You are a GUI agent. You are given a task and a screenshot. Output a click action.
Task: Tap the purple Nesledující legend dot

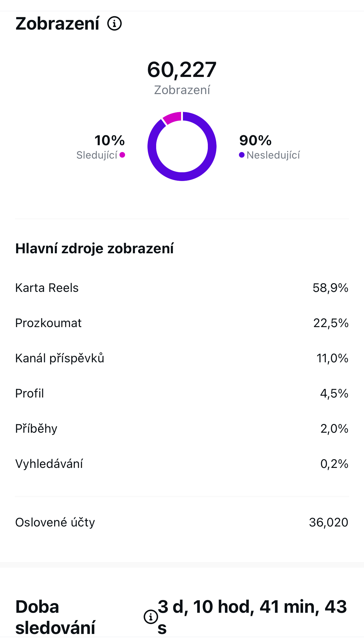tap(241, 155)
